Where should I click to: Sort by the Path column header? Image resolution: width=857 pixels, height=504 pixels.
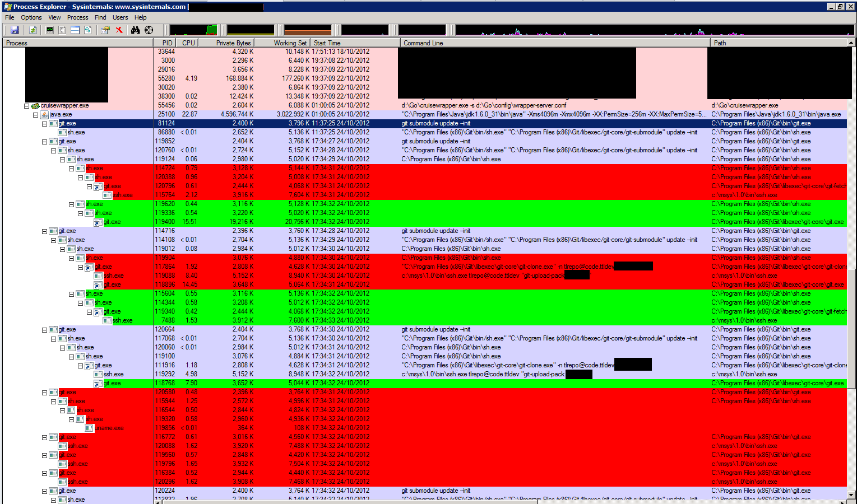(779, 43)
